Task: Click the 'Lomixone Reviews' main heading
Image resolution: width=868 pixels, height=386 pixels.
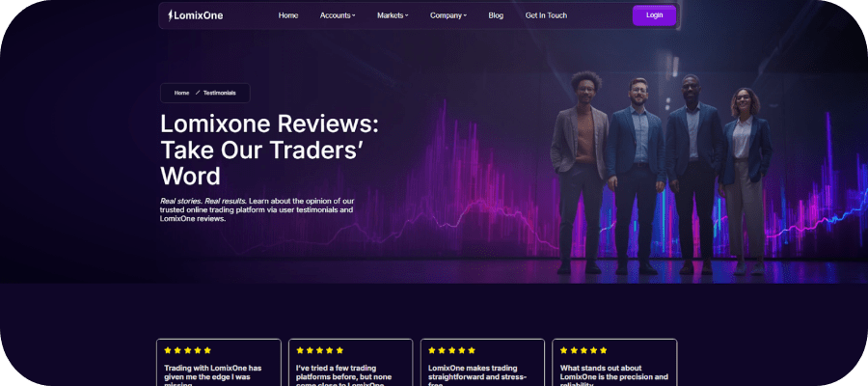Action: pos(270,150)
